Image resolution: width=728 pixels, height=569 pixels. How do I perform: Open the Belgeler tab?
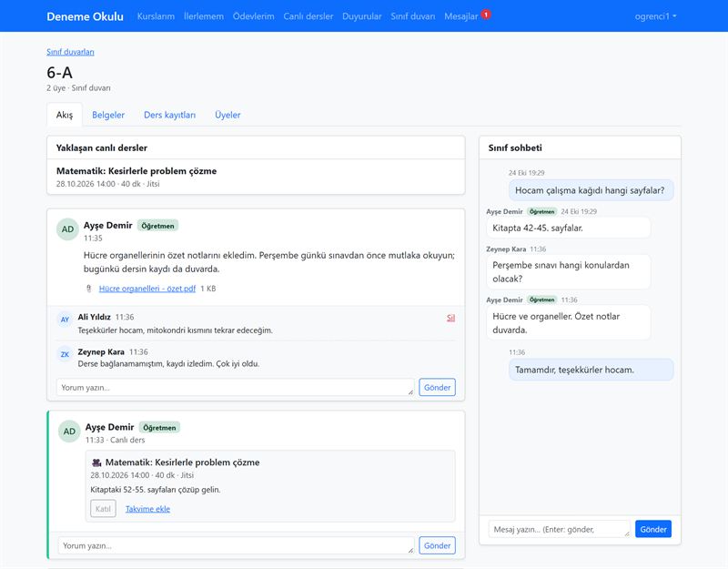click(108, 115)
